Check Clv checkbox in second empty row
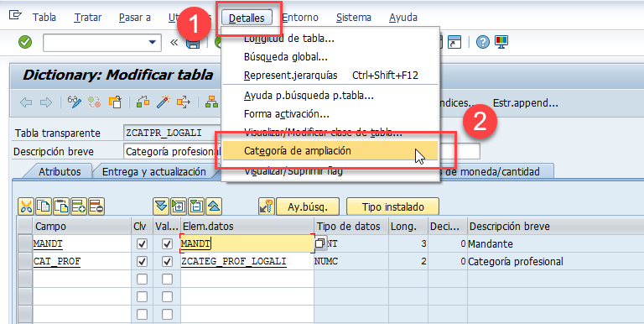Screen dimensions: 644x324 (x=142, y=297)
